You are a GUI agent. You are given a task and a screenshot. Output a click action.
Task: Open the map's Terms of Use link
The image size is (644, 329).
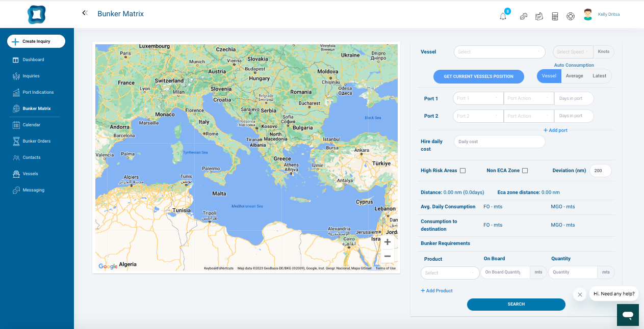(385, 268)
